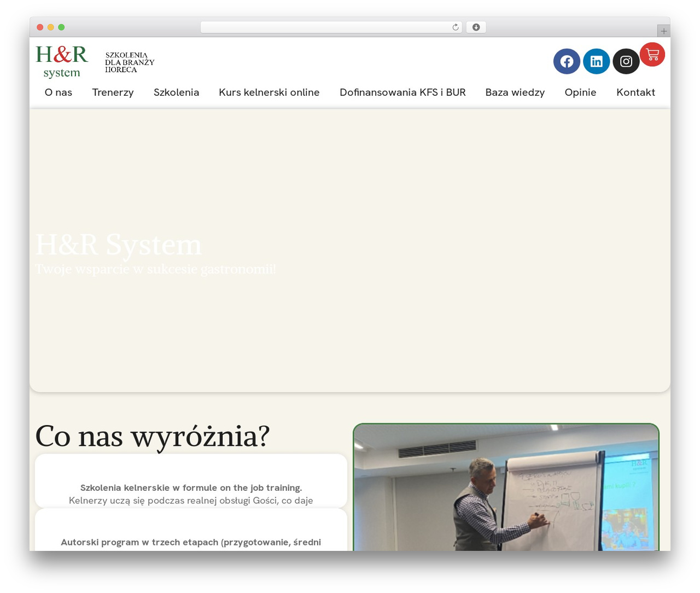Go to the Trenerzy page
Screen dimensions: 700x593
[113, 92]
